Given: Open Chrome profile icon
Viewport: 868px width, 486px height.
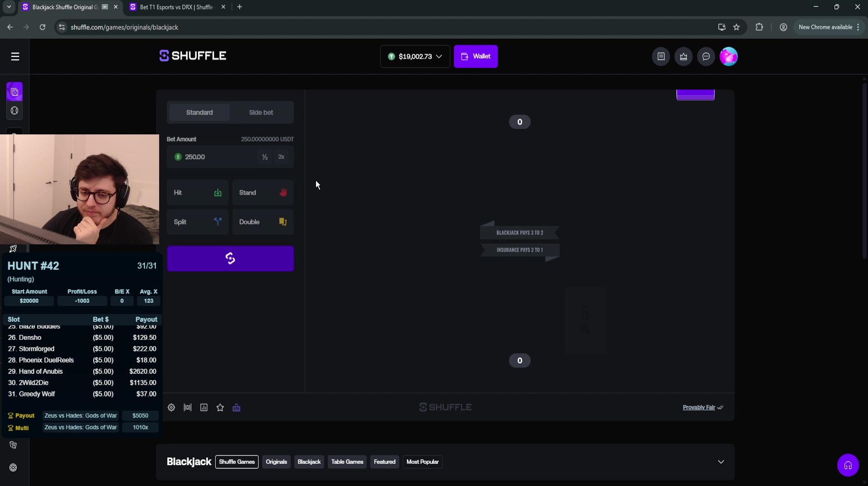Looking at the screenshot, I should (x=783, y=27).
